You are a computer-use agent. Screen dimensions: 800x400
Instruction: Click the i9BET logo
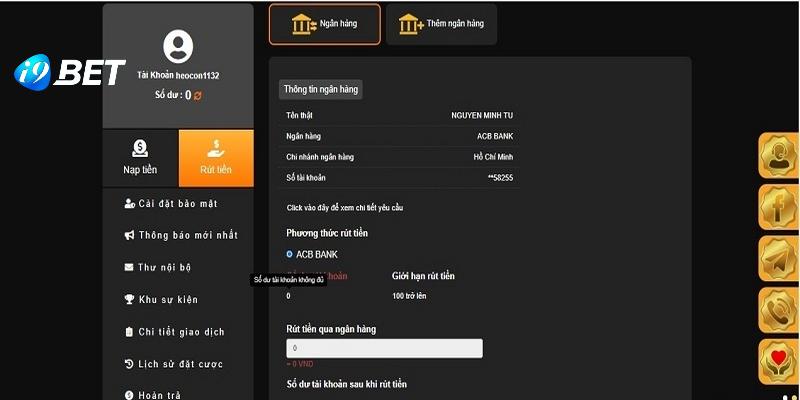pyautogui.click(x=70, y=72)
